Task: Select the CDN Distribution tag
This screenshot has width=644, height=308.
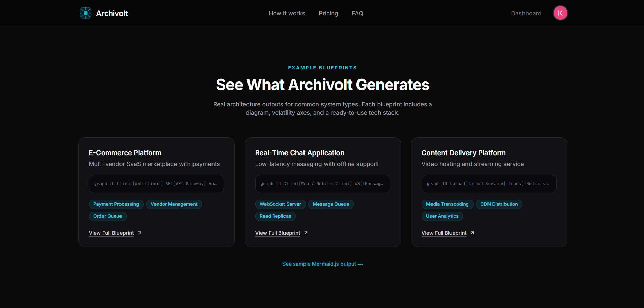Action: (x=499, y=204)
